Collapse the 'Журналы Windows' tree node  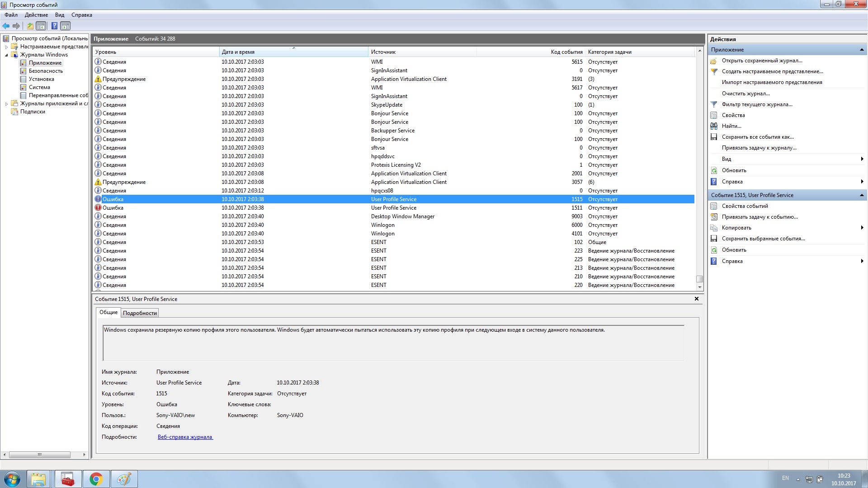6,55
